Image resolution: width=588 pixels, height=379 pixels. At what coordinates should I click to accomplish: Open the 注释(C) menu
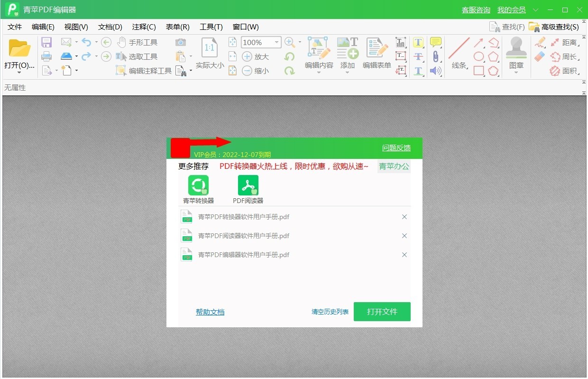144,27
